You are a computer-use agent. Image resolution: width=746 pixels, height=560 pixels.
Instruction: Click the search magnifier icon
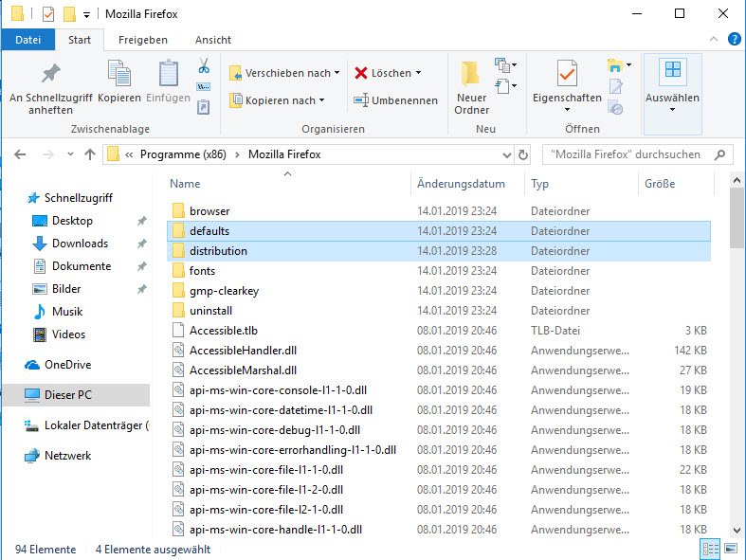tap(719, 154)
